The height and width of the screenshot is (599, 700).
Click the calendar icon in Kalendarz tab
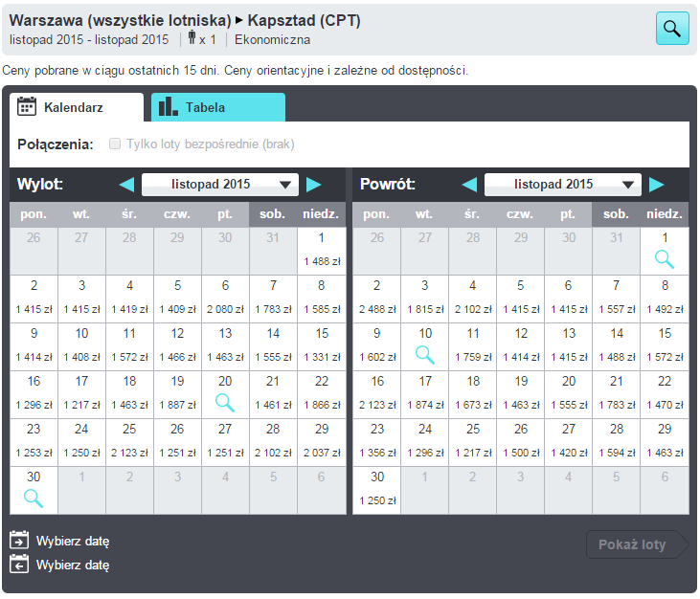point(27,106)
